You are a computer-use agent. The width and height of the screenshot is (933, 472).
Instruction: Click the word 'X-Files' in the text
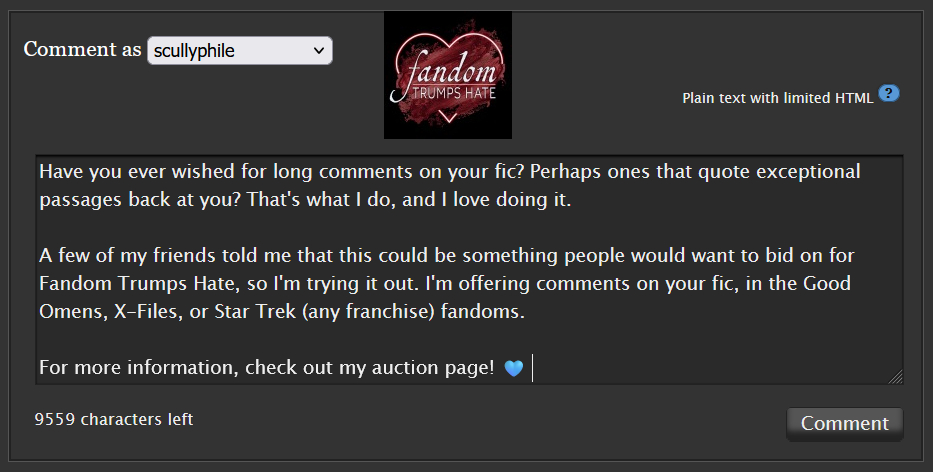pyautogui.click(x=148, y=311)
